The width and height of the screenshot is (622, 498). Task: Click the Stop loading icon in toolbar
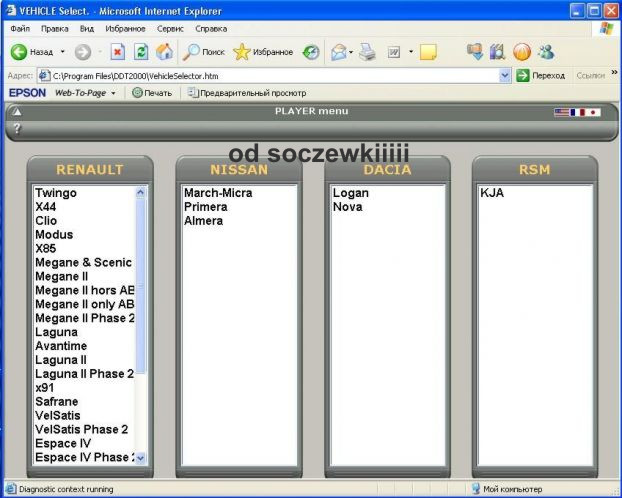point(118,52)
